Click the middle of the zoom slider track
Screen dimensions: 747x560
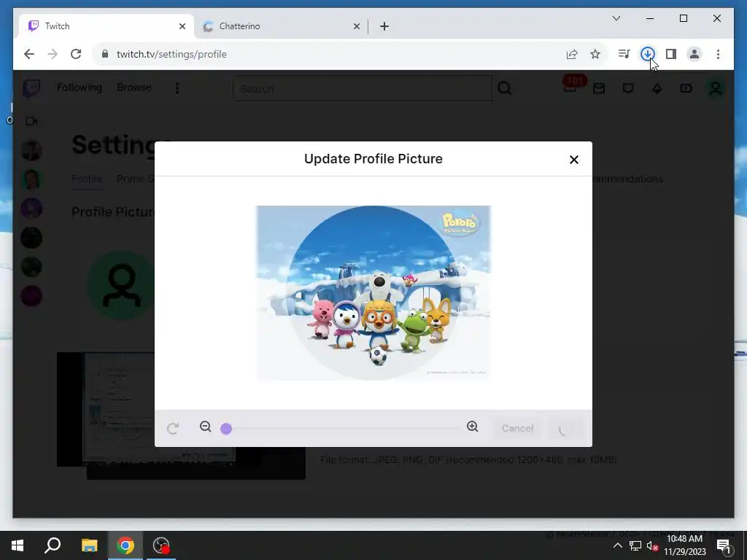pos(342,428)
